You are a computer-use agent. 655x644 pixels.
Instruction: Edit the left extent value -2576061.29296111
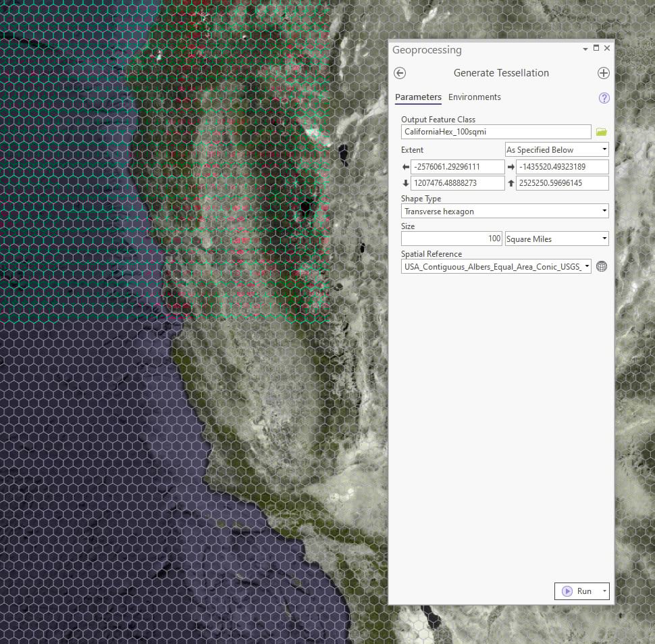(457, 167)
